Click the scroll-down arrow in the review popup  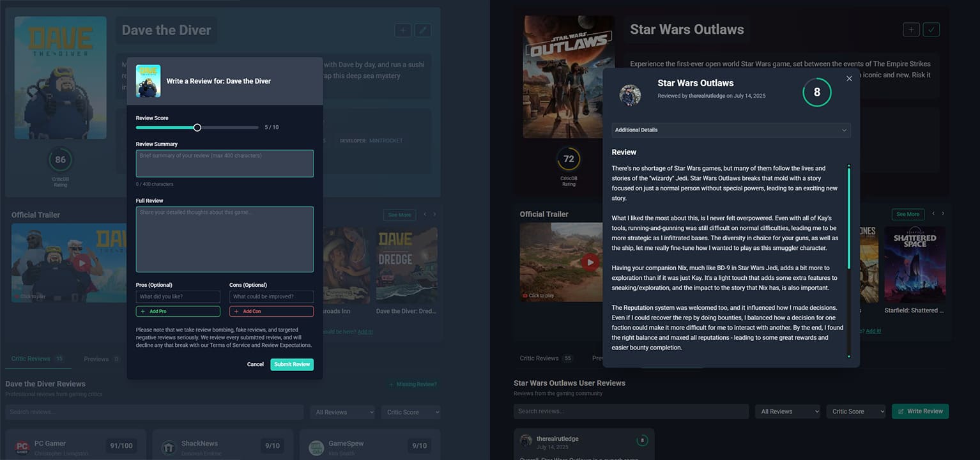point(849,356)
